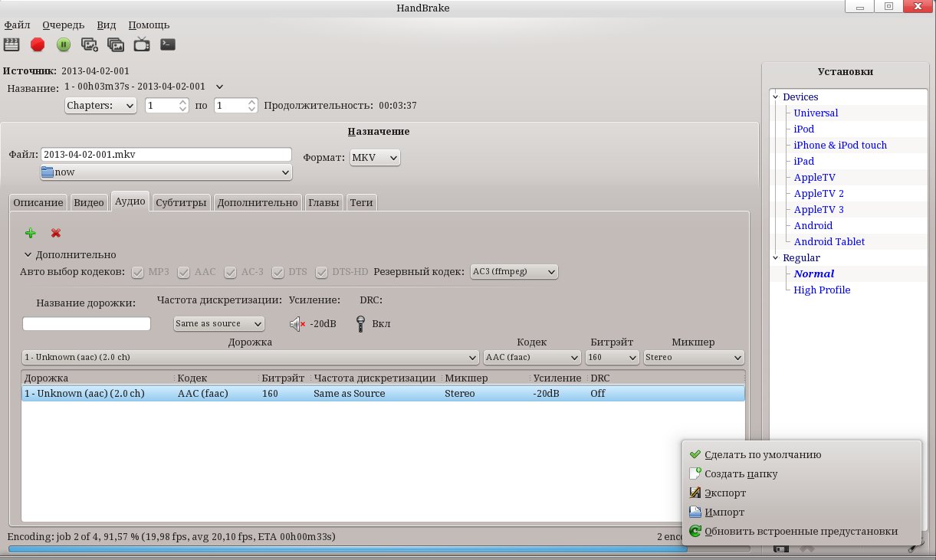Image resolution: width=936 pixels, height=560 pixels.
Task: Open source with the clapperboard icon
Action: tap(11, 44)
